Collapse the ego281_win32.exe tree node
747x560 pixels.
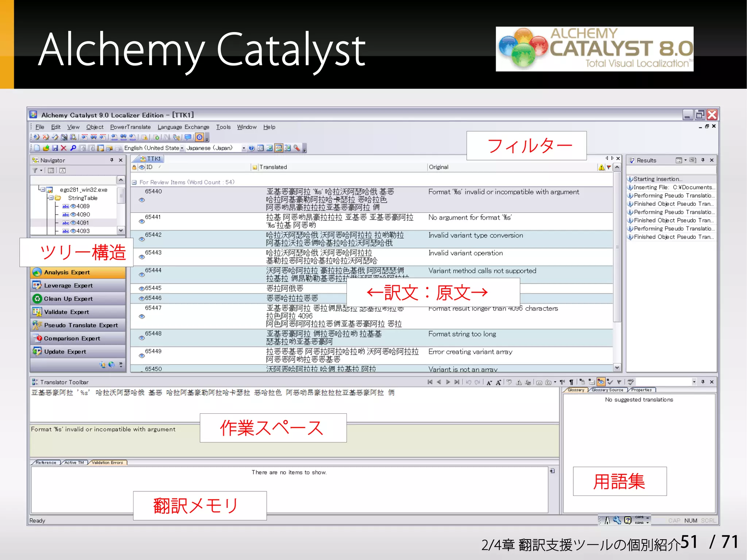42,189
